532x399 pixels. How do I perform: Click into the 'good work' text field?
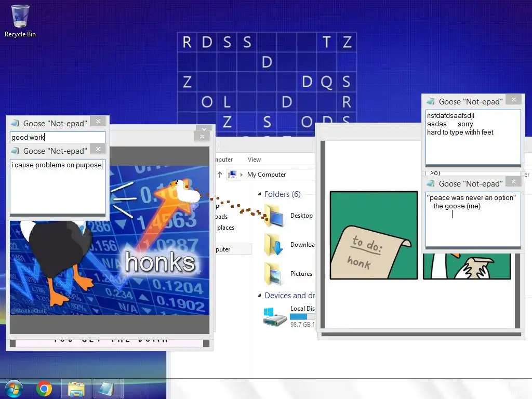(x=57, y=137)
